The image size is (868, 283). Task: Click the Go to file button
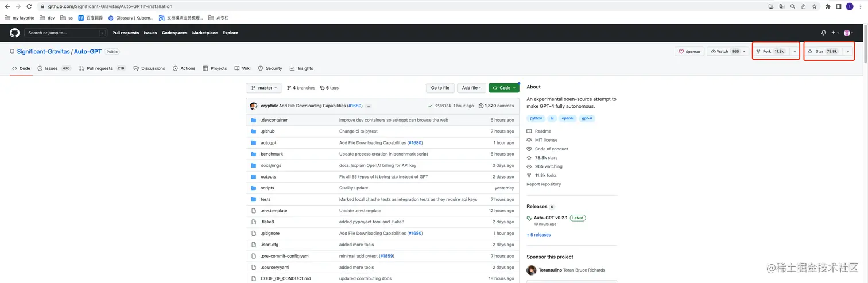[440, 88]
